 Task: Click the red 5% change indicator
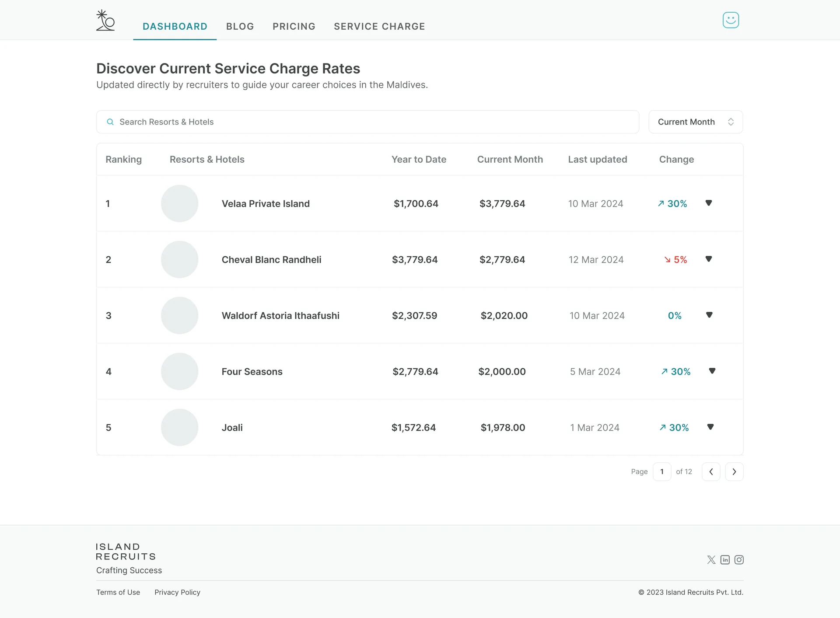tap(676, 259)
